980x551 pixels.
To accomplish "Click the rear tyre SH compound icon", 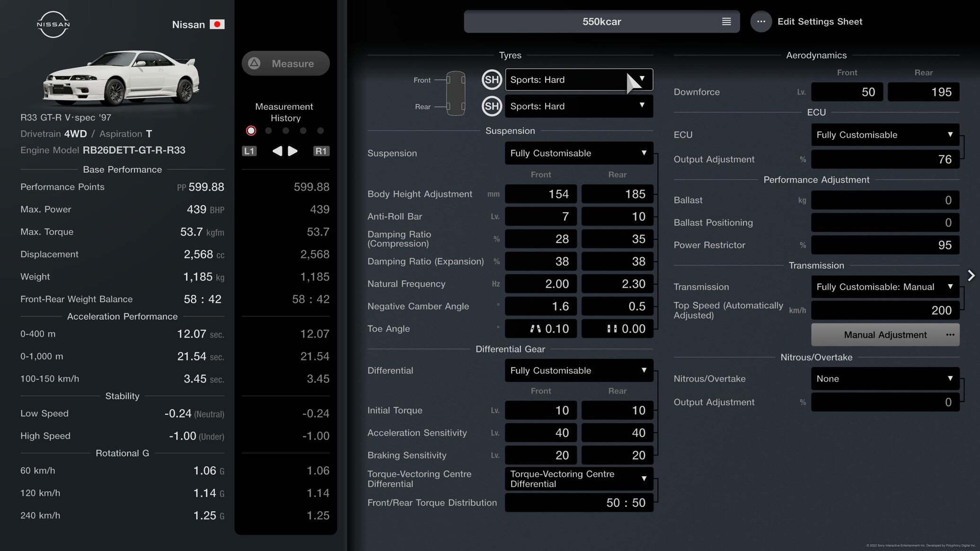I will (x=492, y=106).
